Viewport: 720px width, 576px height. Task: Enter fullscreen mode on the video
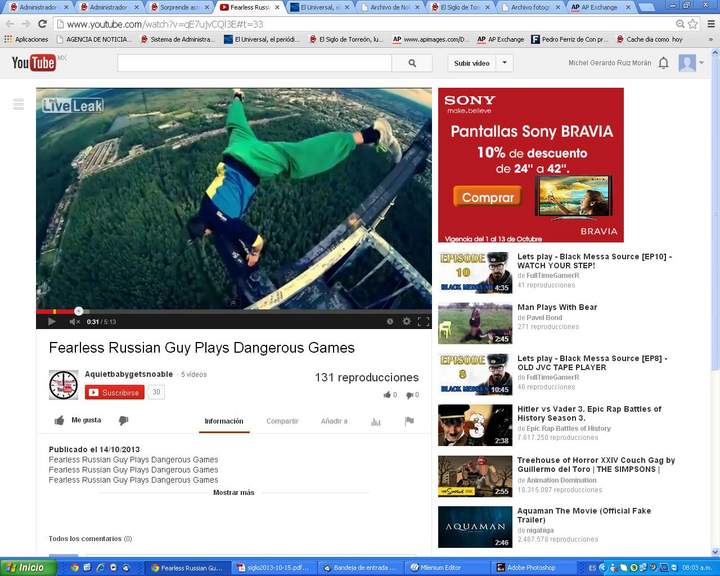click(423, 322)
